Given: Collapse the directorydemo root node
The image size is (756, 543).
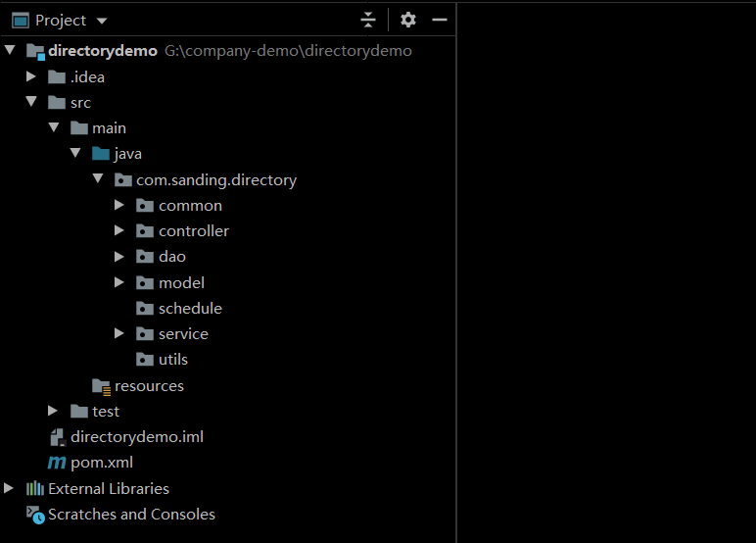Looking at the screenshot, I should pyautogui.click(x=10, y=50).
